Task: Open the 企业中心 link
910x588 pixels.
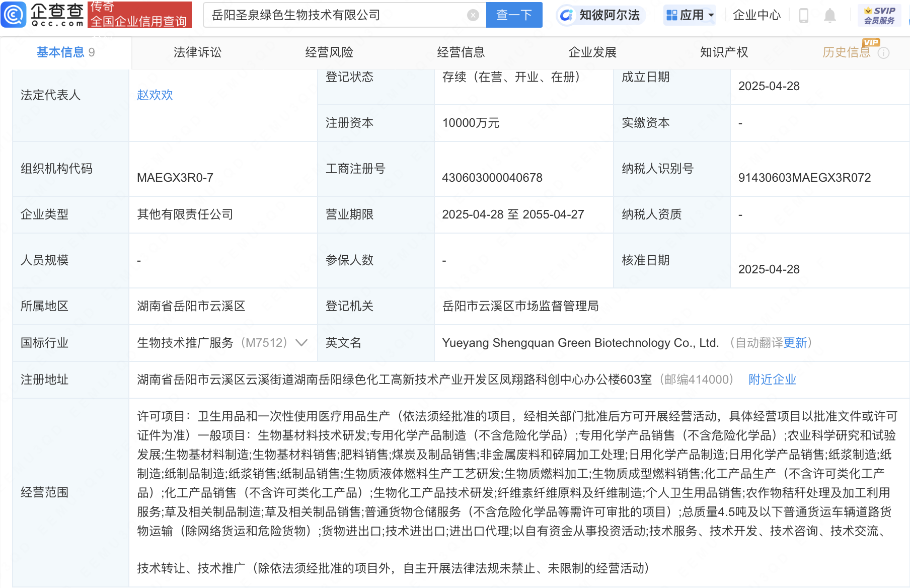Action: pos(756,15)
